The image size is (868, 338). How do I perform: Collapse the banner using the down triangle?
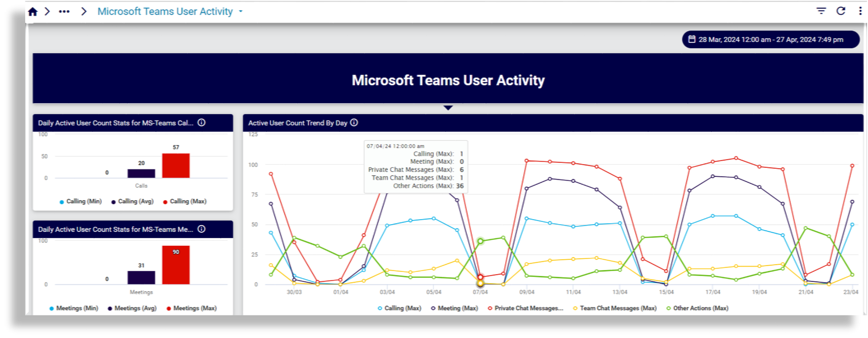tap(448, 108)
